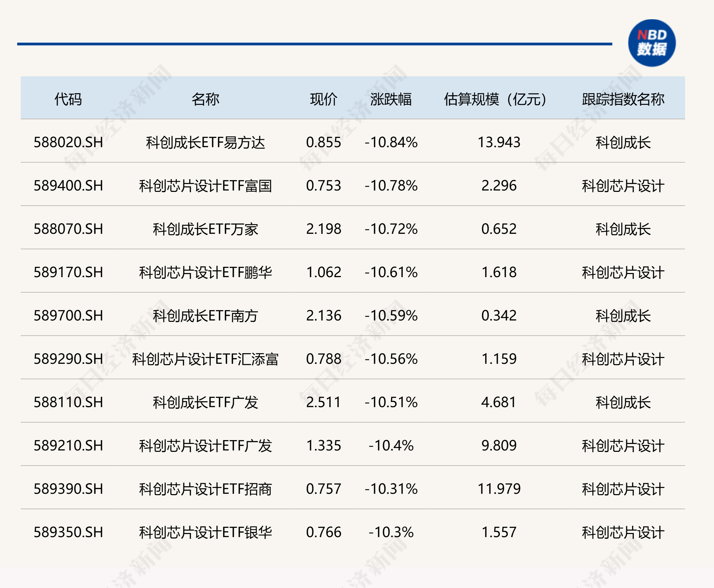Click the change value -10.72%
Image resolution: width=714 pixels, height=588 pixels.
tap(391, 229)
